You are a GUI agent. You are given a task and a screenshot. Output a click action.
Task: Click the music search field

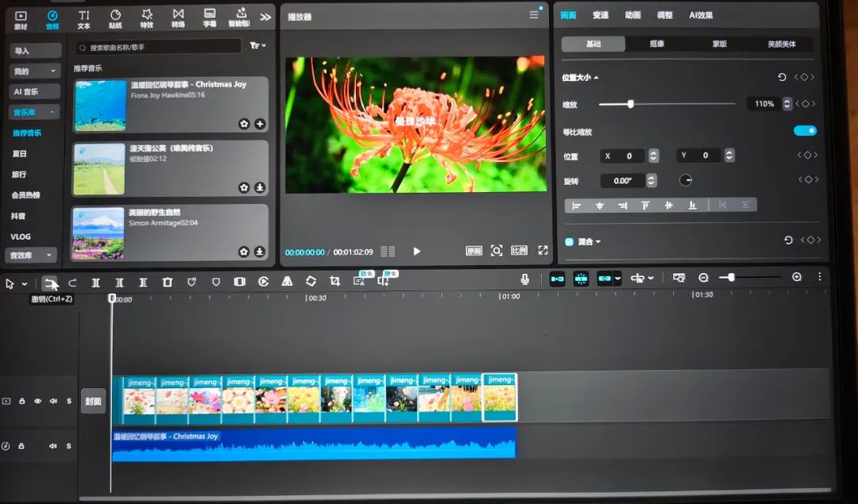(158, 48)
